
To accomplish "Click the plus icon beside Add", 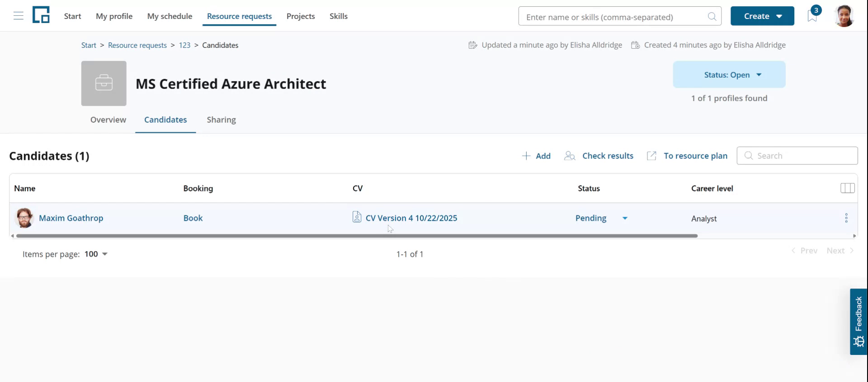I will tap(526, 156).
